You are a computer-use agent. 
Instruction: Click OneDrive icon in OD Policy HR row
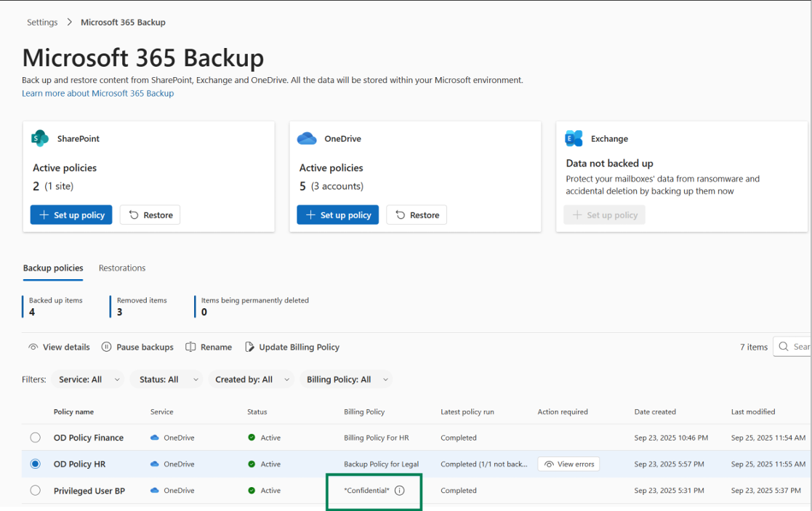(x=154, y=464)
